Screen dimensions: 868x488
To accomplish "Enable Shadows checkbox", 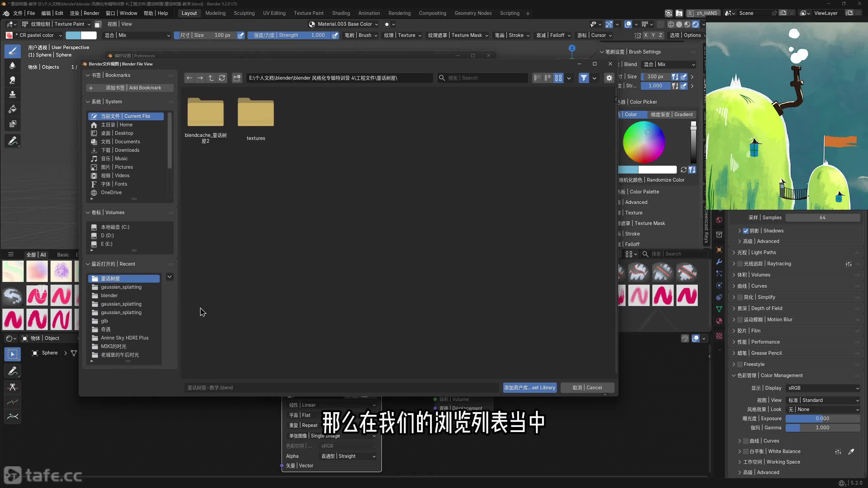I will coord(746,231).
